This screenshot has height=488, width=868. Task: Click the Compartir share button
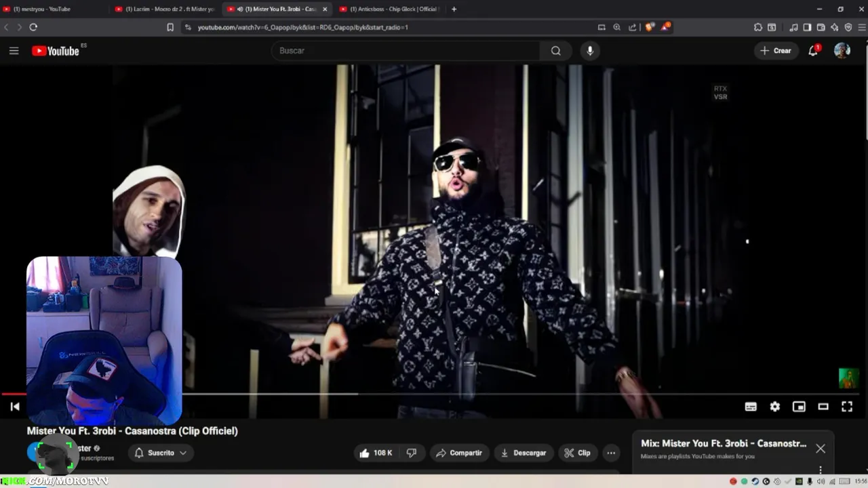[459, 453]
